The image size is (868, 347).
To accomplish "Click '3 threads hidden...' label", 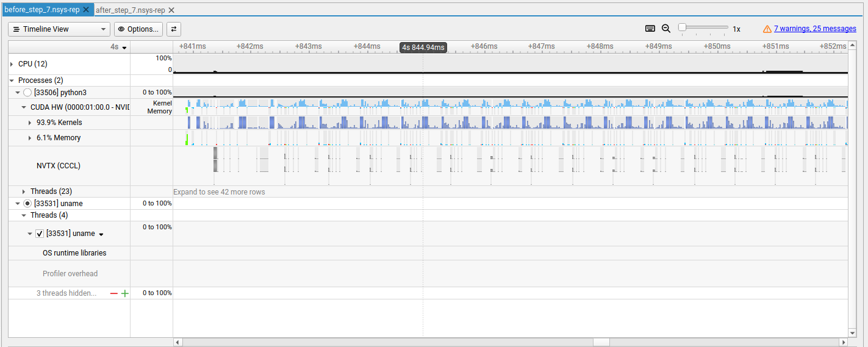I will tap(66, 293).
